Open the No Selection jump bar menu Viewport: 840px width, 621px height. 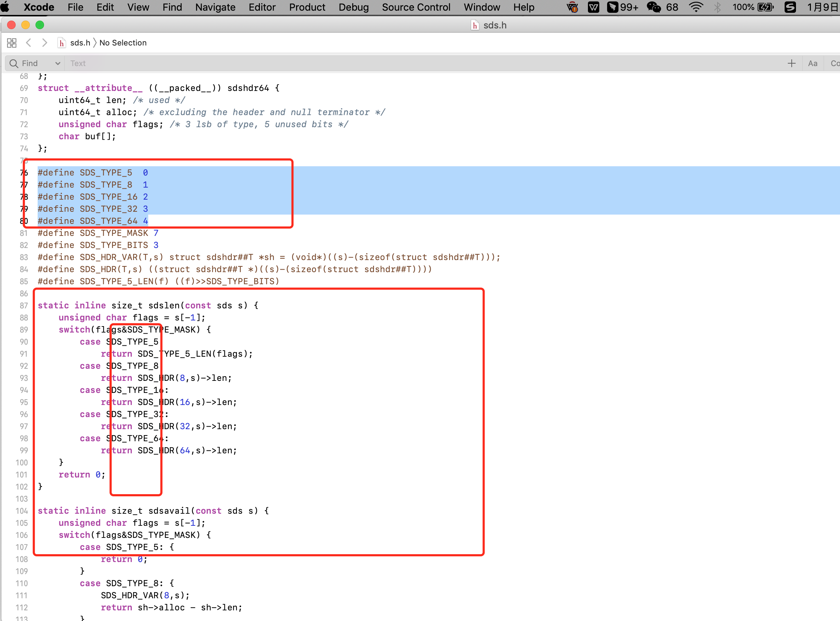(x=123, y=43)
